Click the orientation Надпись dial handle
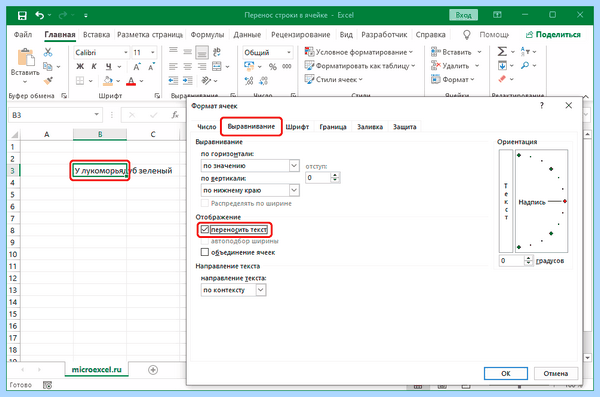600x397 pixels. click(x=565, y=201)
